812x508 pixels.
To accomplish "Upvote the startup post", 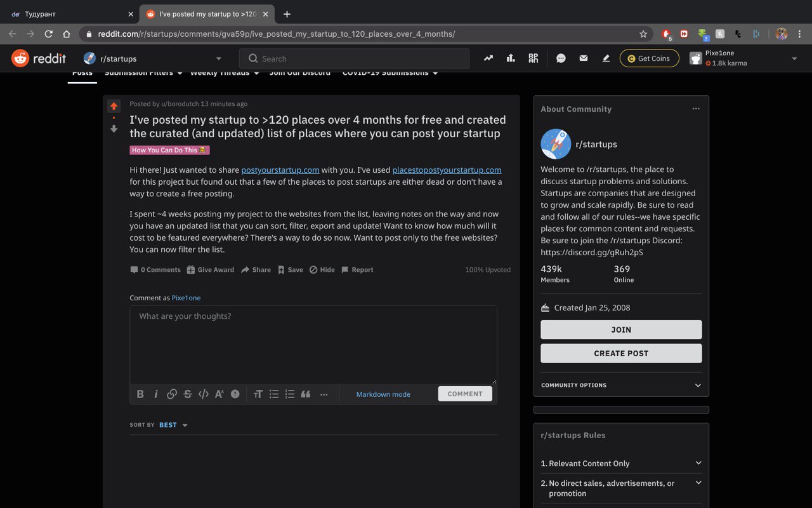I will point(114,106).
